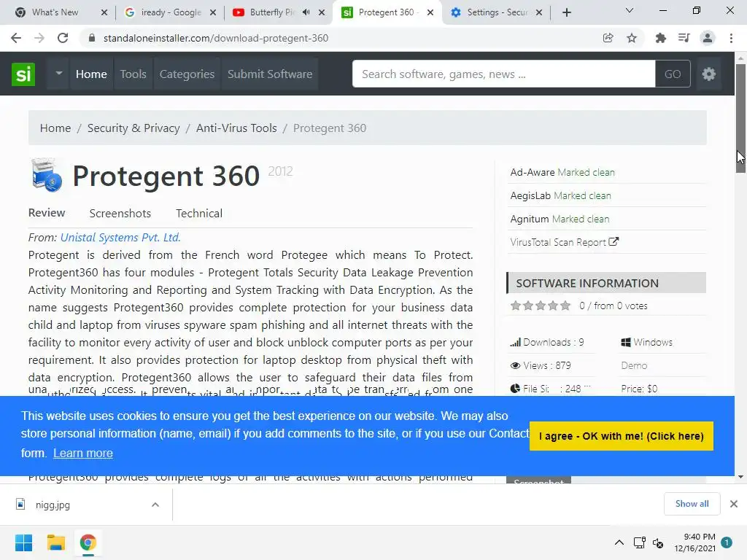The width and height of the screenshot is (747, 560).
Task: Close the Protegent 360 tab
Action: pos(430,12)
